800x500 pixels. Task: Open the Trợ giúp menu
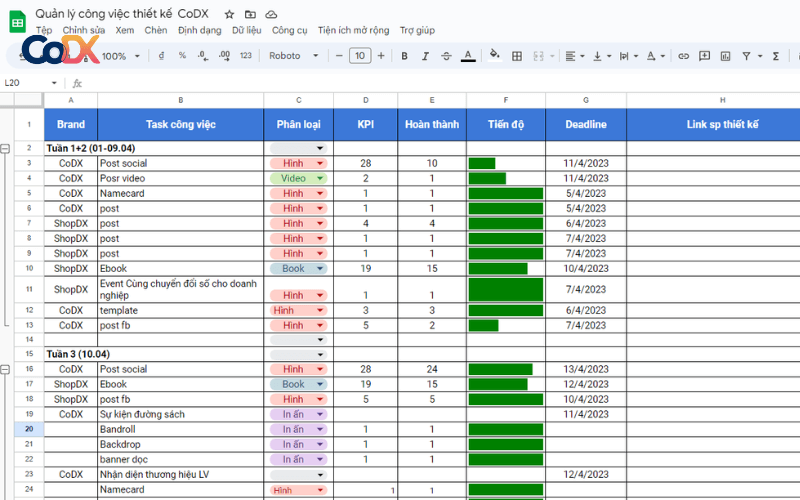tap(417, 30)
